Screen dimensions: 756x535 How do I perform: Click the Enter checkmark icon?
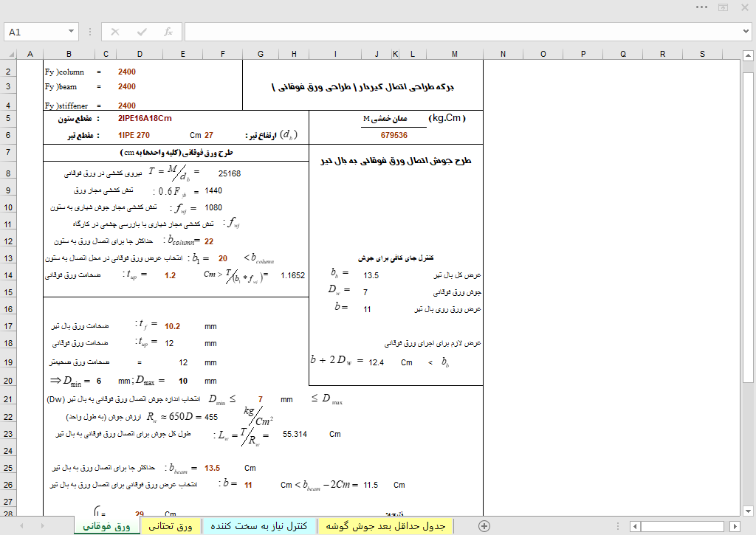(x=142, y=32)
